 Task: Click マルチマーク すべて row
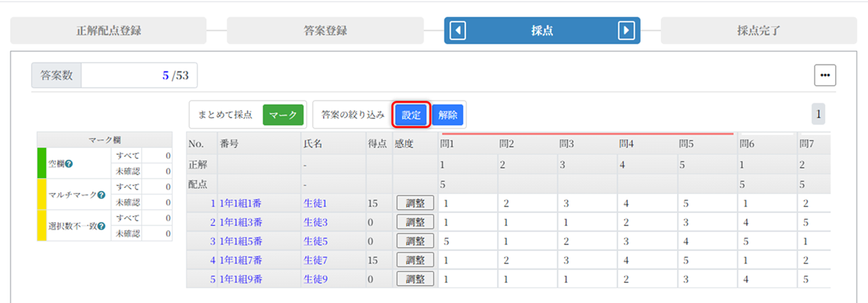coord(142,186)
